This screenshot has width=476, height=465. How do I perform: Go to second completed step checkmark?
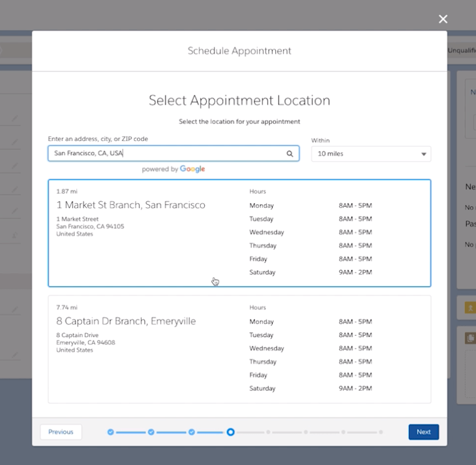point(151,432)
